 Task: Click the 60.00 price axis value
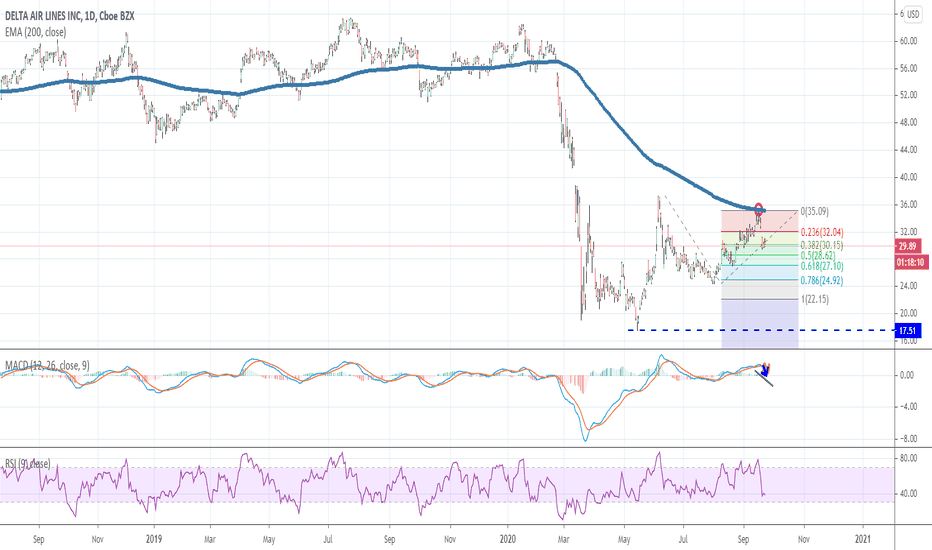point(908,41)
